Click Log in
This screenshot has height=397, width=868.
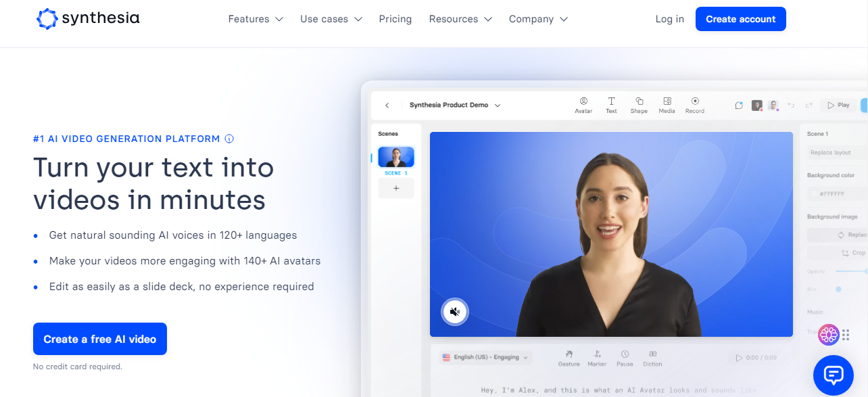tap(670, 19)
